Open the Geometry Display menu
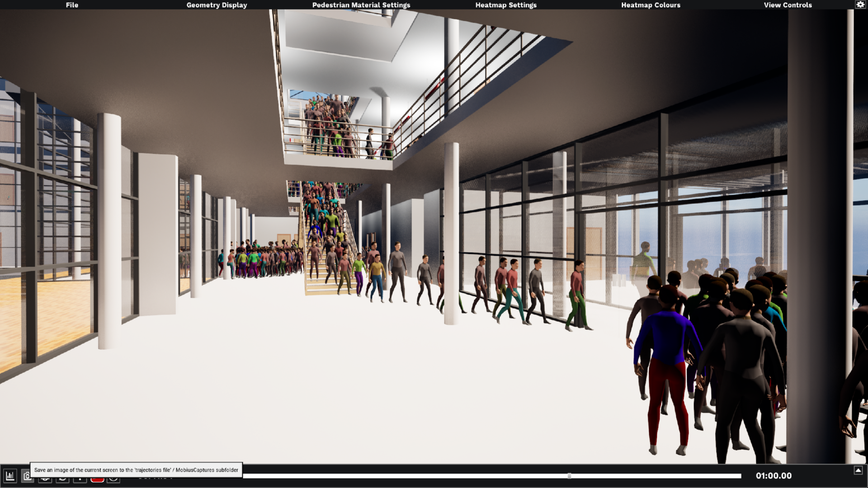The width and height of the screenshot is (868, 488). coord(217,5)
